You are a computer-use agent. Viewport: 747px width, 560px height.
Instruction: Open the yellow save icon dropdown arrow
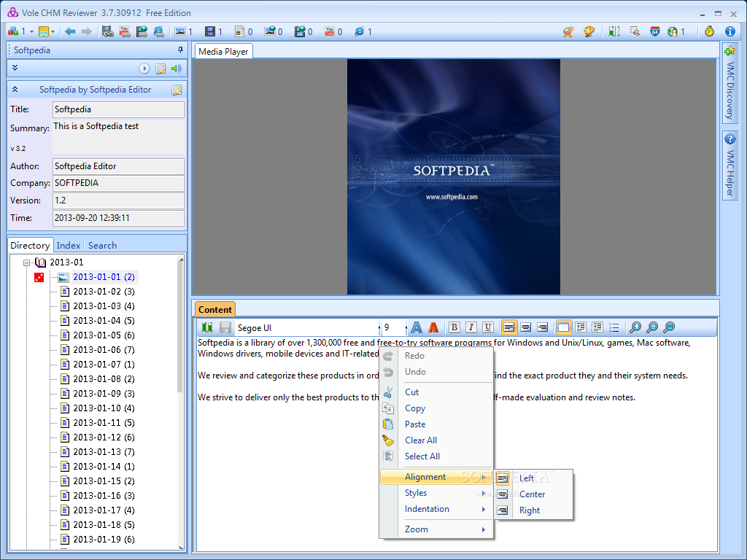click(x=53, y=31)
